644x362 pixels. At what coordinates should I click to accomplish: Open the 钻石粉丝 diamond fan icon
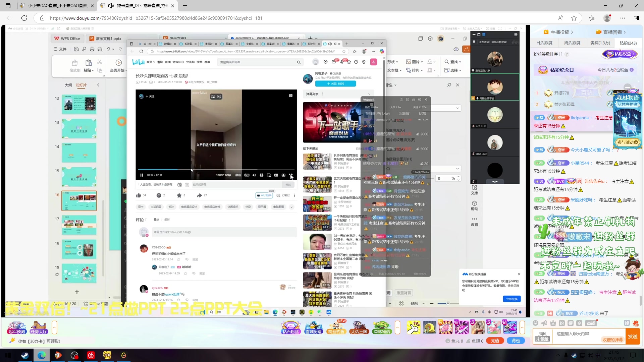tap(290, 327)
